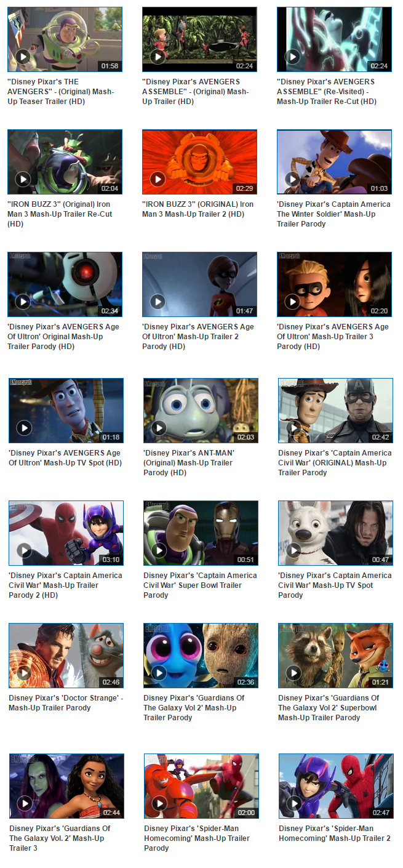Viewport: 403px width, 868px height.
Task: Open the 'Civil War' Mash-Up TV Spot title
Action: 335,585
